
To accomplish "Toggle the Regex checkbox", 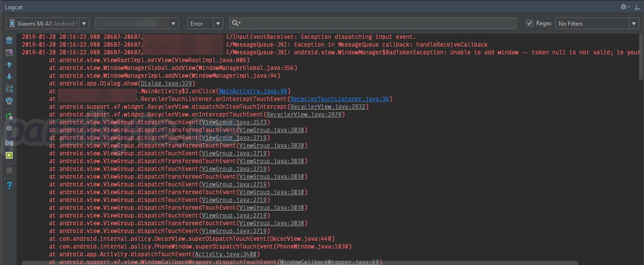I will click(x=530, y=23).
